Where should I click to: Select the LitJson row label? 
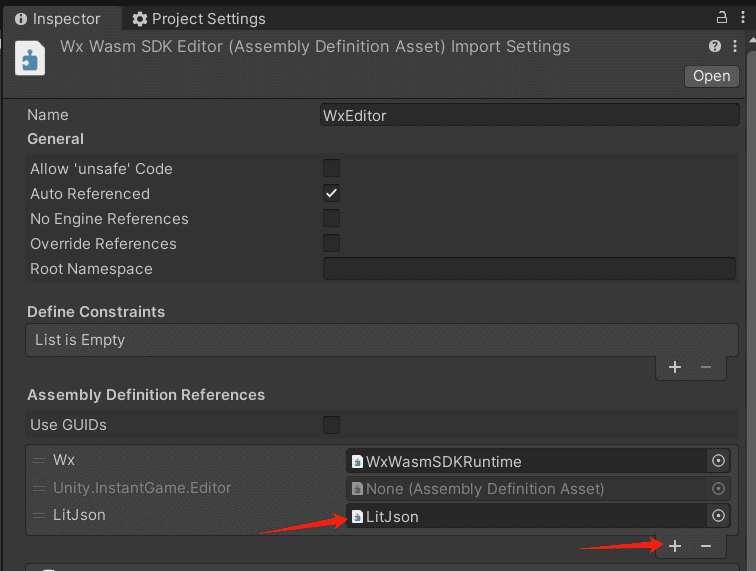coord(79,515)
